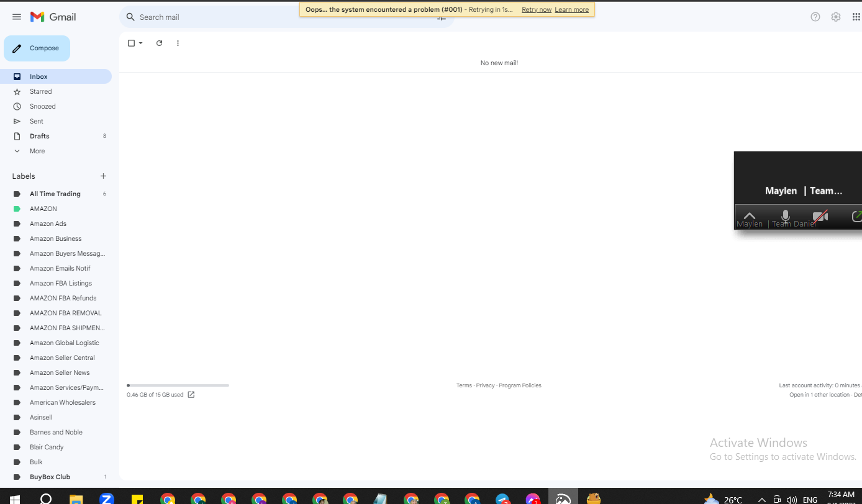Toggle video camera in Zoom mini window
Image resolution: width=862 pixels, height=504 pixels.
pyautogui.click(x=820, y=216)
